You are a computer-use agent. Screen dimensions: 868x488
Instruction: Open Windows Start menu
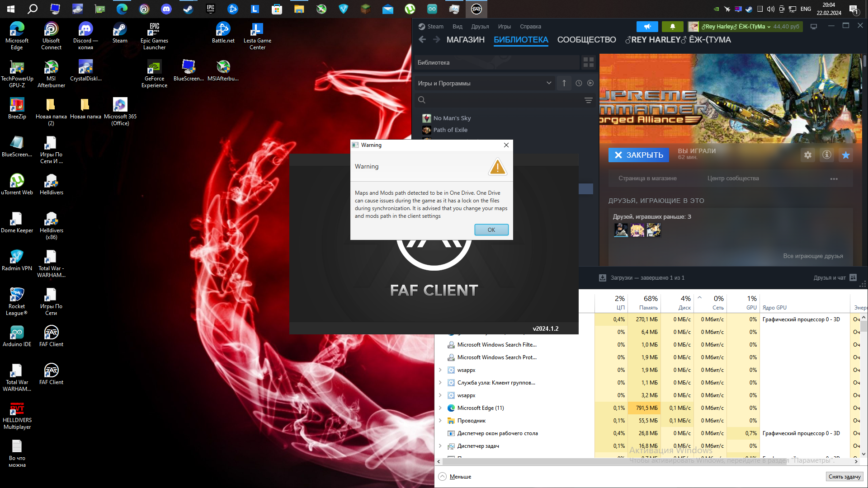point(11,9)
